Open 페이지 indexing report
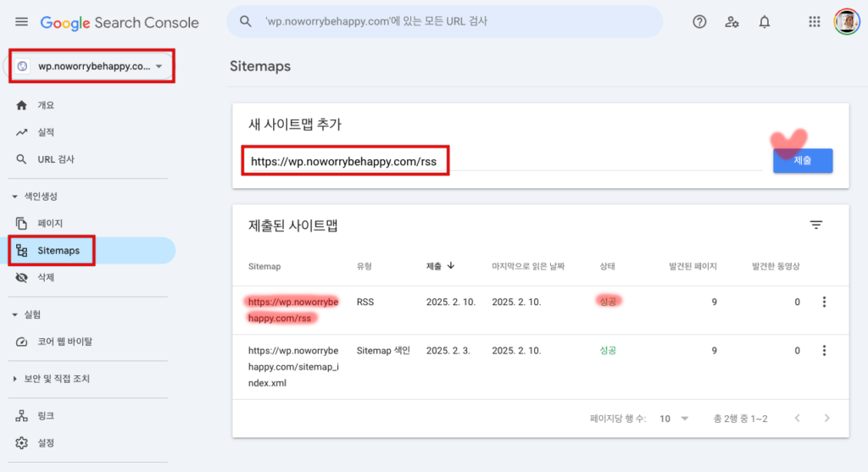This screenshot has height=472, width=868. point(50,224)
